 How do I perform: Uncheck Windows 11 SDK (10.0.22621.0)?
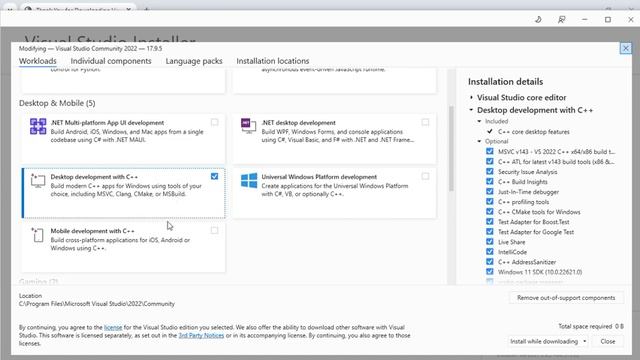[490, 271]
